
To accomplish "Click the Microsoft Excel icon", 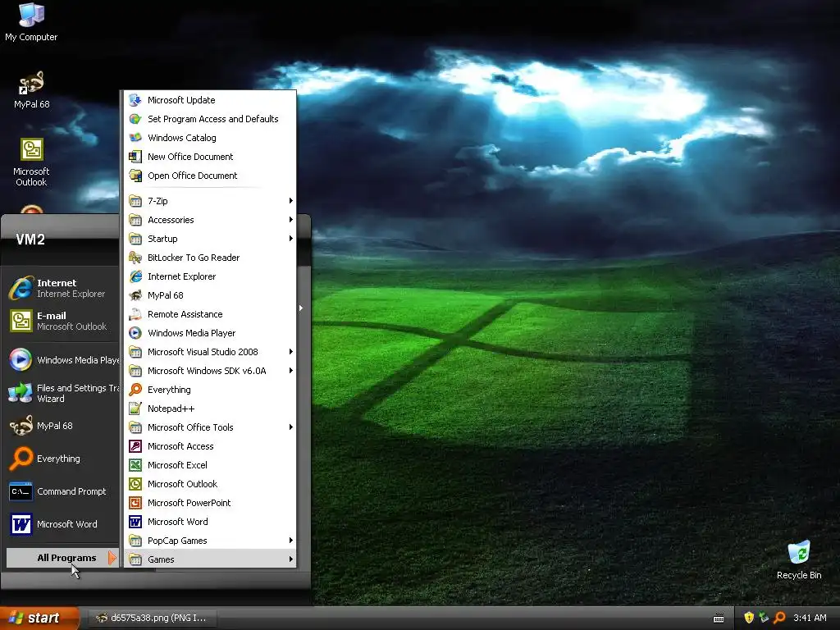I will tap(135, 465).
